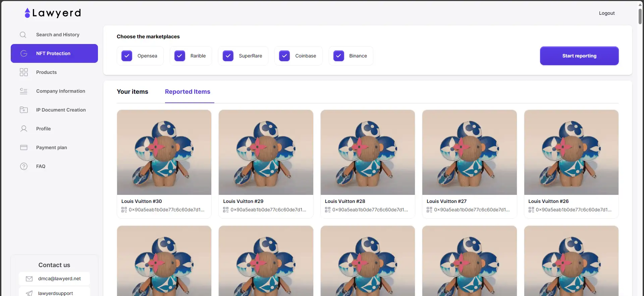Open the Louis Vuitton #30 thumbnail
This screenshot has height=296, width=644.
coord(164,152)
